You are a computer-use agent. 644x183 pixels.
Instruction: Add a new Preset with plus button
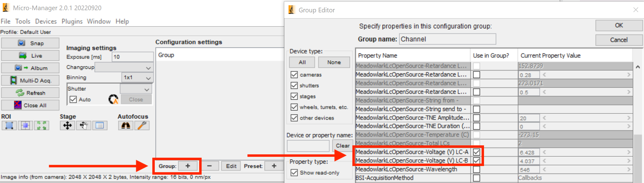pyautogui.click(x=274, y=166)
